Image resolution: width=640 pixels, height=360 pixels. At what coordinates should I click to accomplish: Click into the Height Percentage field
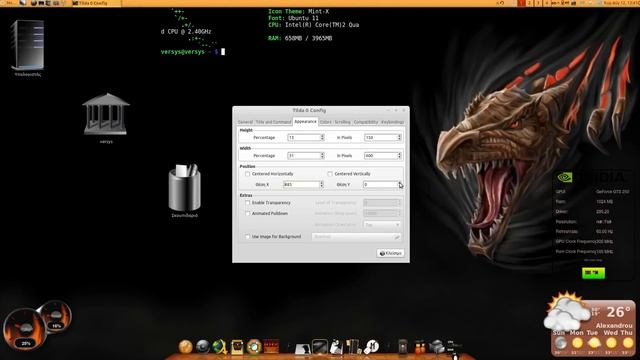coord(304,138)
